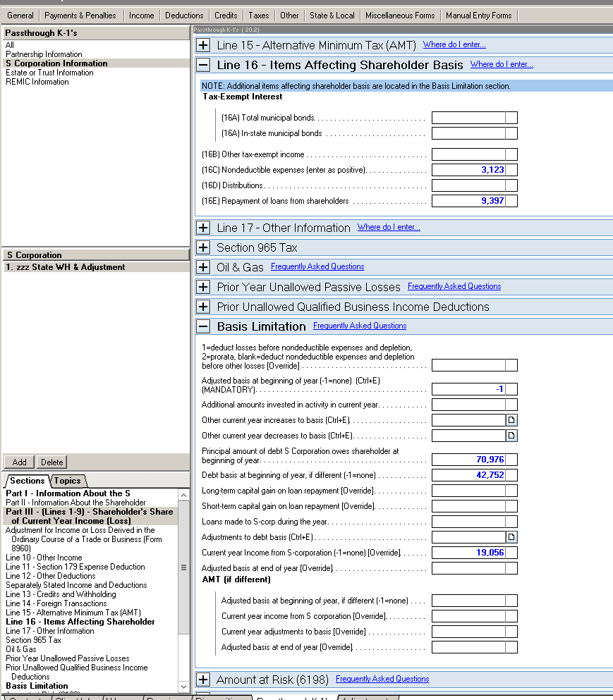The image size is (613, 700).
Task: Collapse the Basis Limitation section
Action: (x=203, y=326)
